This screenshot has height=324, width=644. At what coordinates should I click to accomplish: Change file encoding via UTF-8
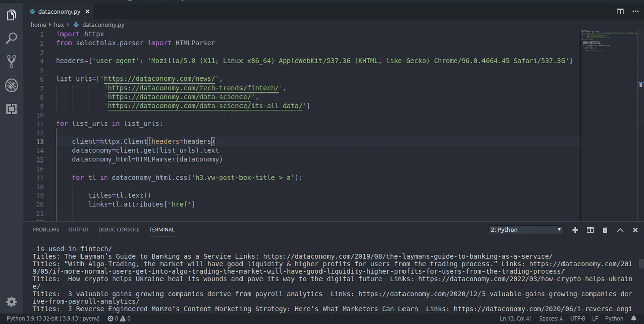(577, 318)
